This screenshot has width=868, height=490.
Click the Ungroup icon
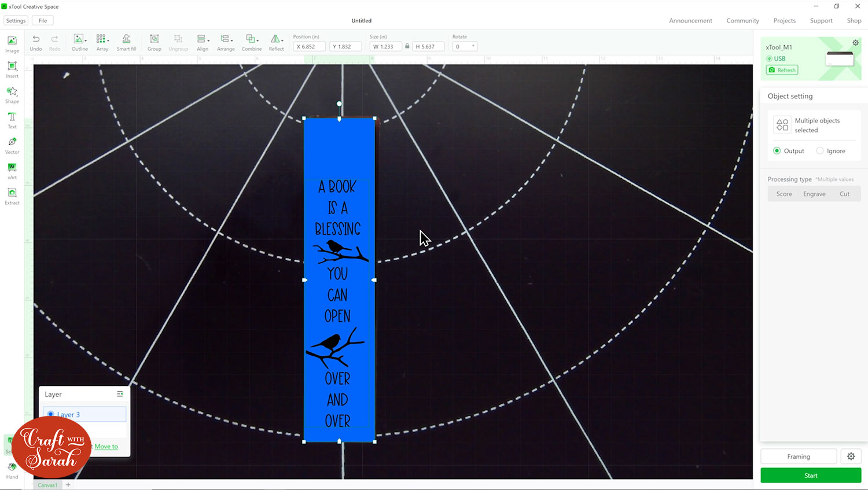(178, 42)
